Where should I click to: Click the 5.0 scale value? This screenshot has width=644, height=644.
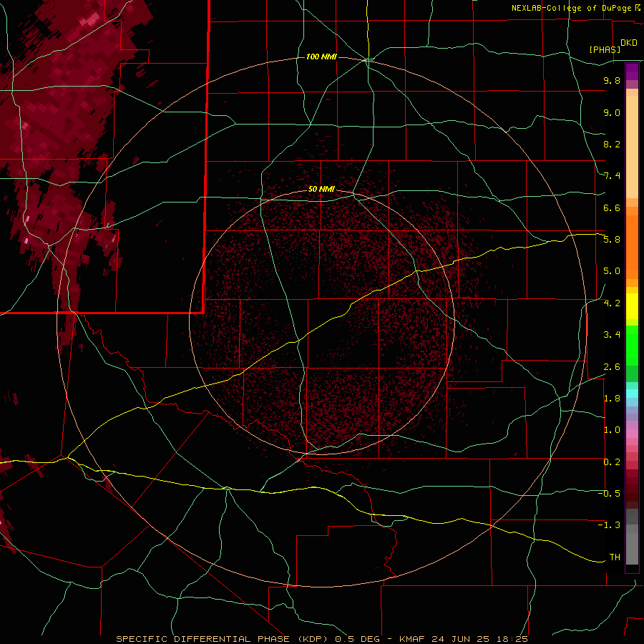[x=612, y=271]
